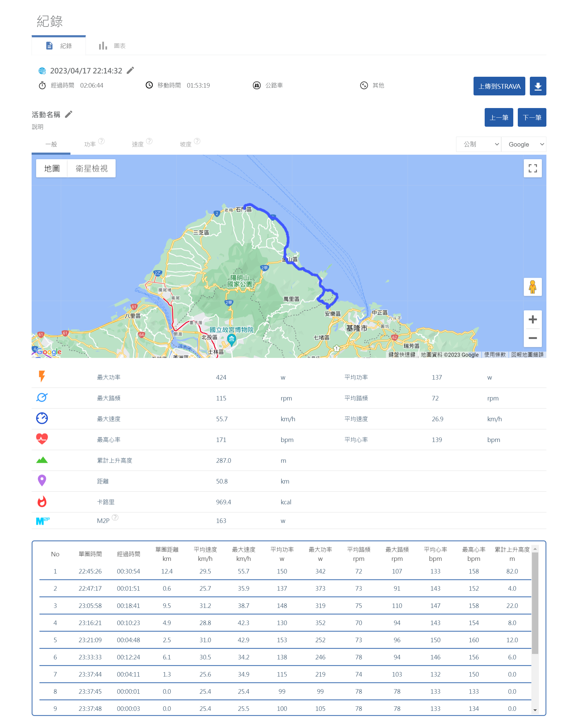Image resolution: width=578 pixels, height=728 pixels.
Task: Open the Google map provider dropdown
Action: coord(523,144)
